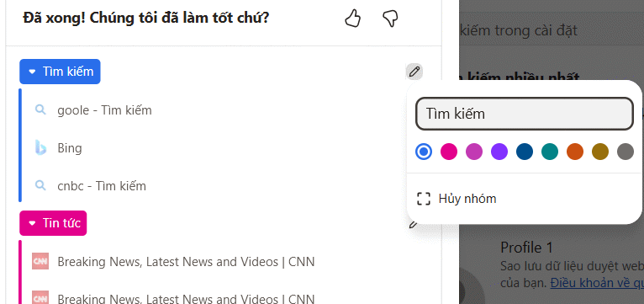Screen dimensions: 644x304
Task: Select the blue selected color radio
Action: (x=424, y=152)
